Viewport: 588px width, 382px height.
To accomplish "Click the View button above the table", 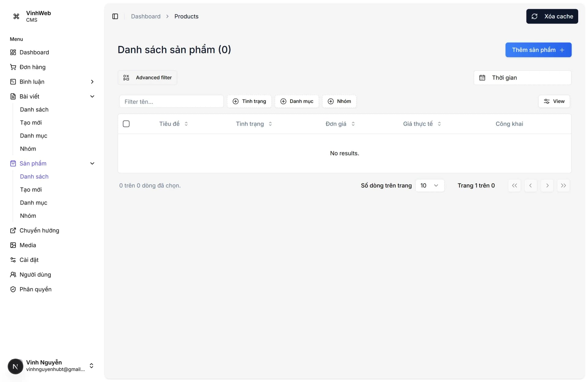I will coord(554,101).
